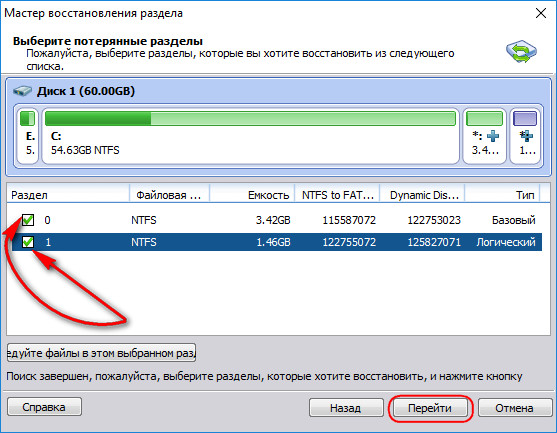Sort by the Раздел column header
The image size is (557, 433).
click(68, 195)
